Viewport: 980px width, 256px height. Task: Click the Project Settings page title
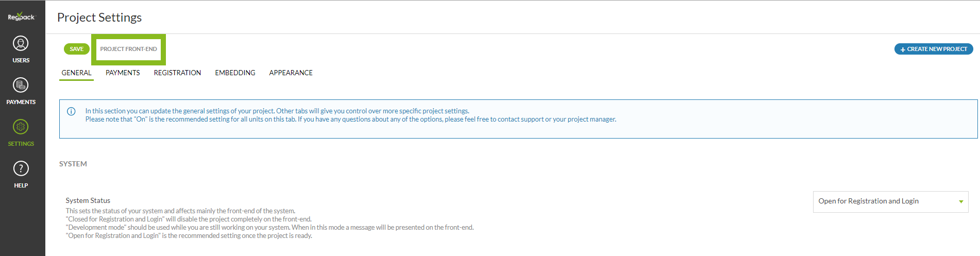coord(99,18)
